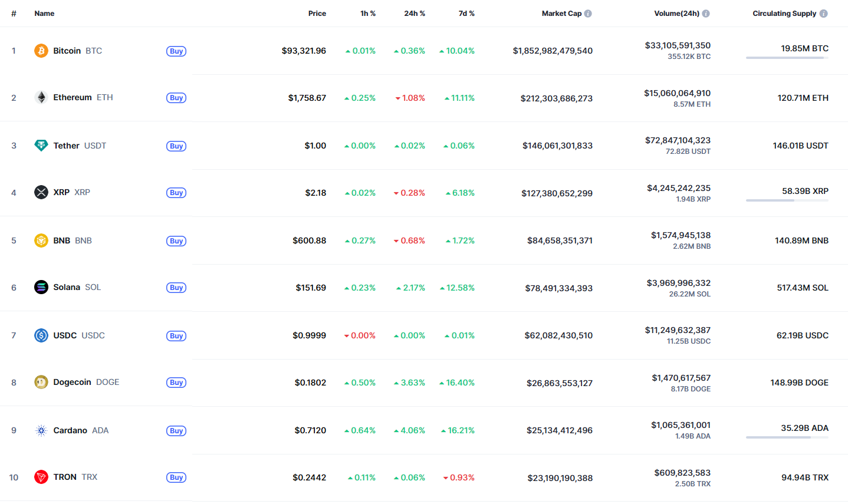Click Buy next to Solana SOL
Image resolution: width=848 pixels, height=504 pixels.
pyautogui.click(x=176, y=288)
